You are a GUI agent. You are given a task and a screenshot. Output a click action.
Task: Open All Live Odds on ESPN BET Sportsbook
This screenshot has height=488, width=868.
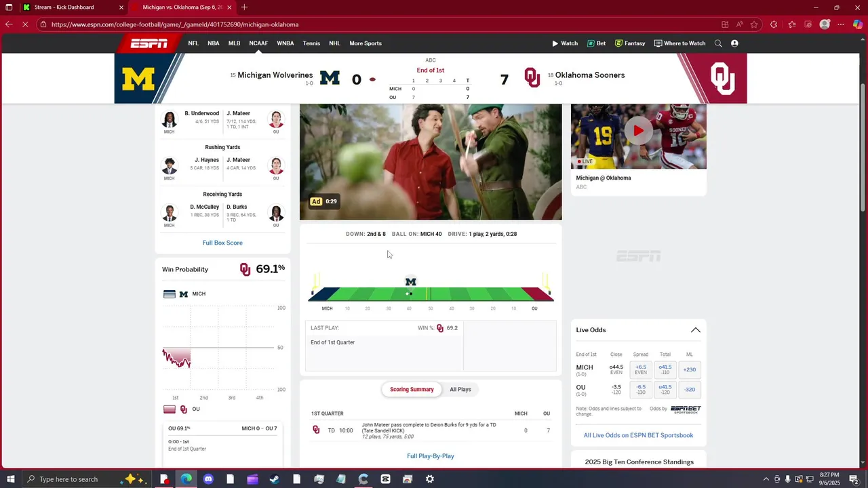(638, 435)
